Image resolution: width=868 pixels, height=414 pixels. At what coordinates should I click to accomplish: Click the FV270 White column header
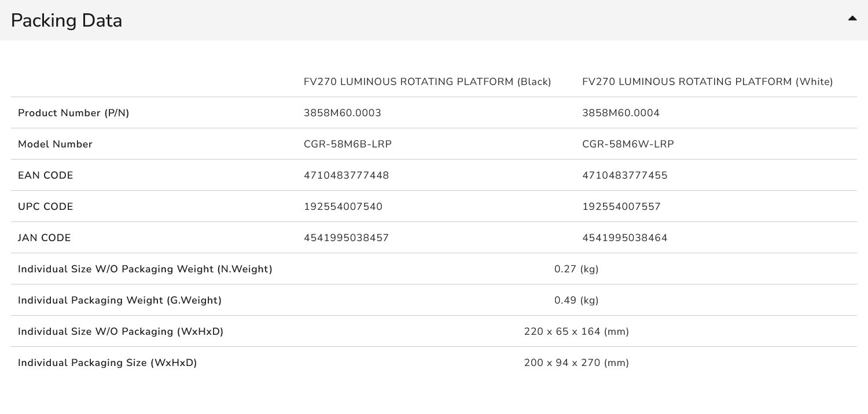tap(707, 82)
